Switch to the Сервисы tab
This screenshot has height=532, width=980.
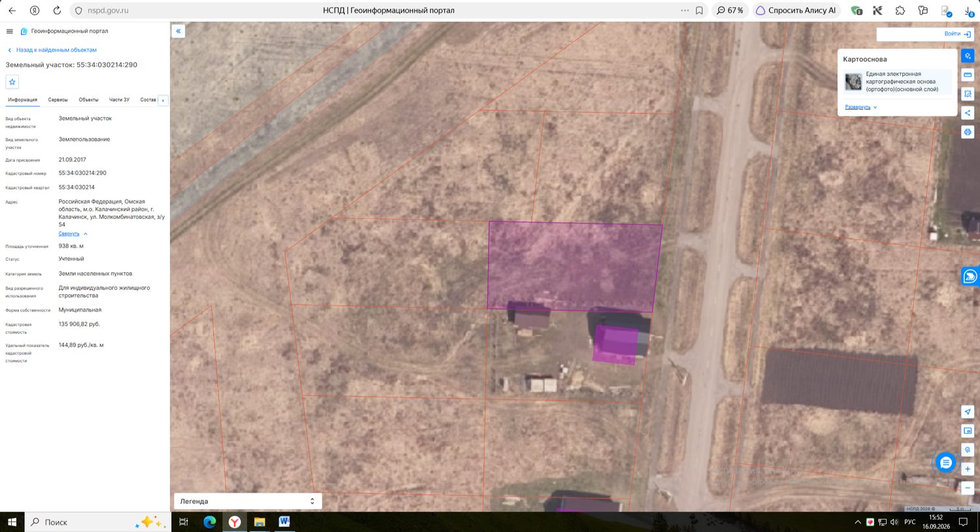click(x=57, y=100)
